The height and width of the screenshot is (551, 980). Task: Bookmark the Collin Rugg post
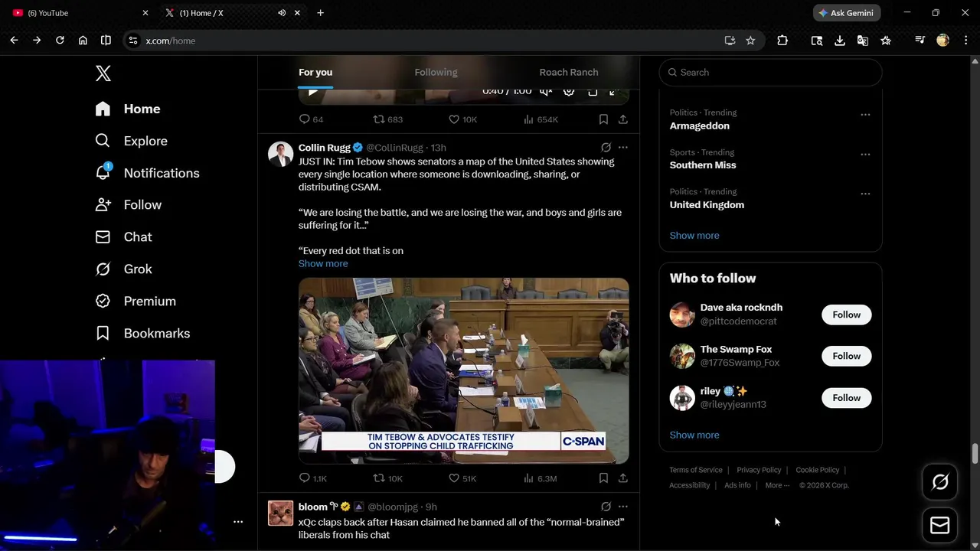[603, 478]
